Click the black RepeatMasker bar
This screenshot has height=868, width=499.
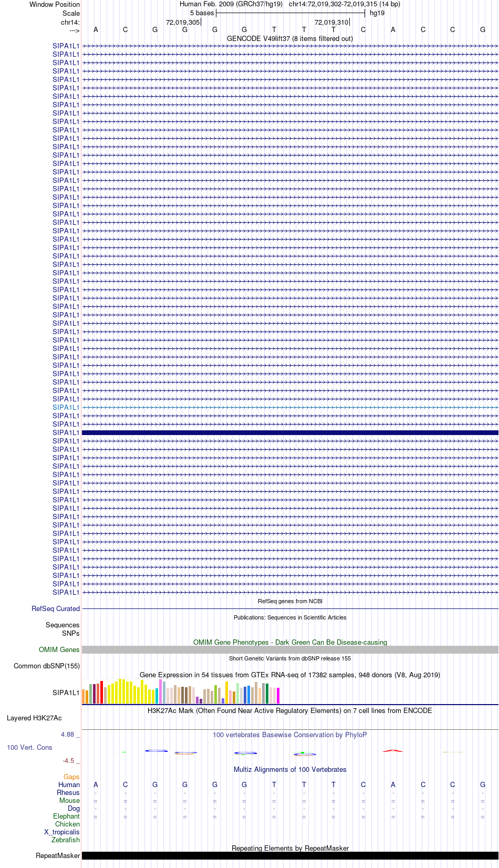coord(290,855)
